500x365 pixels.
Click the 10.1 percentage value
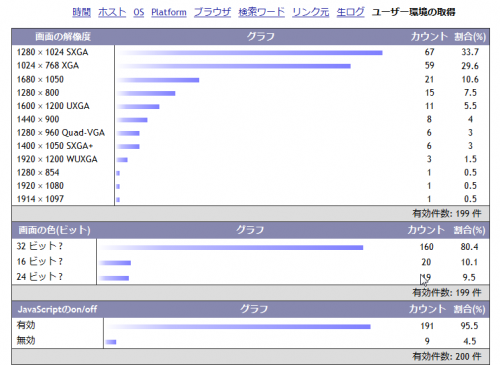[469, 262]
